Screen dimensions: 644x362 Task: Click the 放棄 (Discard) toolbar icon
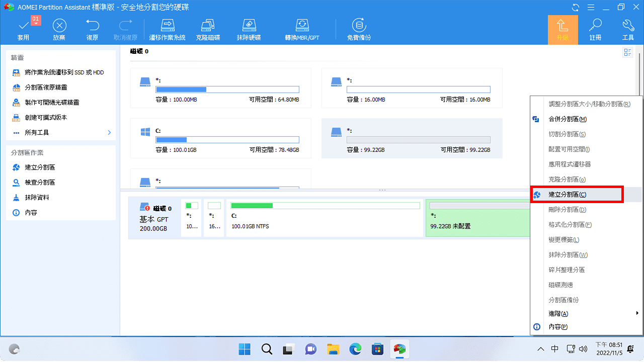[x=59, y=29]
